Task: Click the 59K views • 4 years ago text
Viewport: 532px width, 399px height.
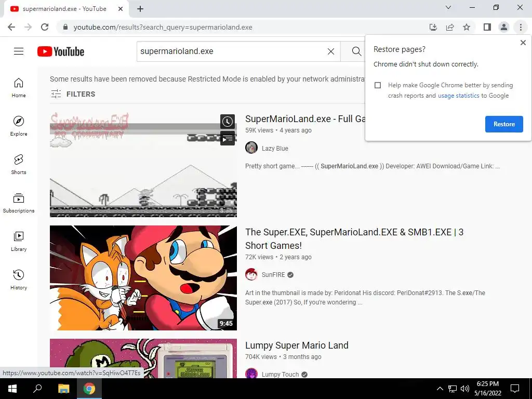Action: (278, 130)
